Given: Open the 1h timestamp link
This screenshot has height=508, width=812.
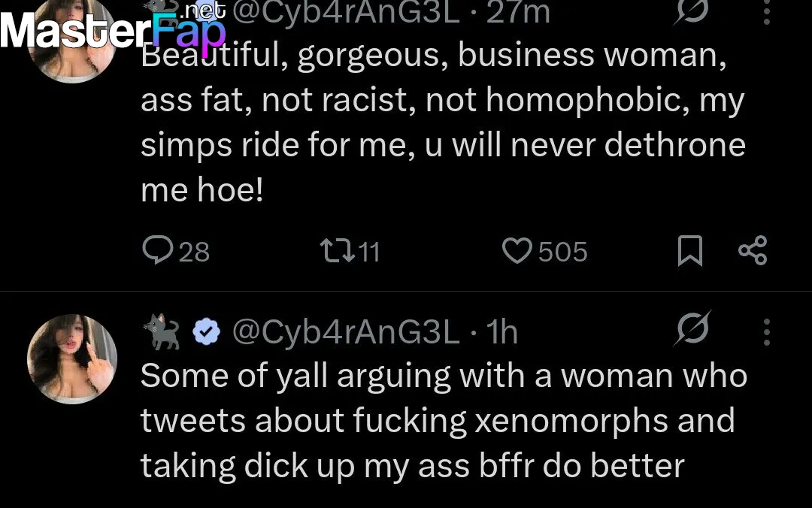Looking at the screenshot, I should [502, 331].
